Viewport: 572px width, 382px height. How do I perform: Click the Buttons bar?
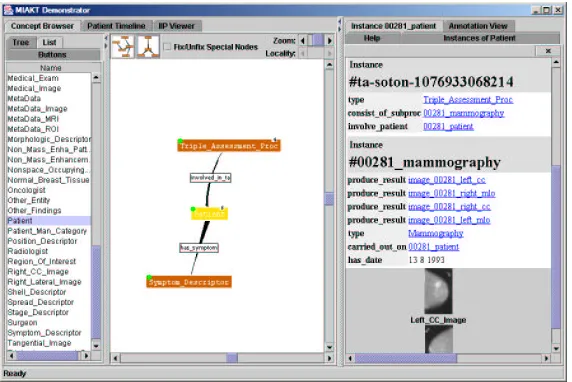(53, 55)
